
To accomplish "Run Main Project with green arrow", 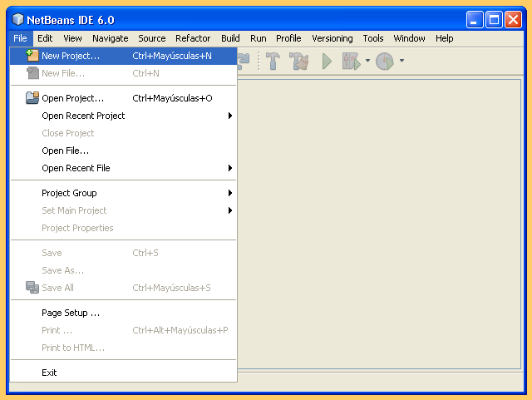I will pyautogui.click(x=327, y=61).
